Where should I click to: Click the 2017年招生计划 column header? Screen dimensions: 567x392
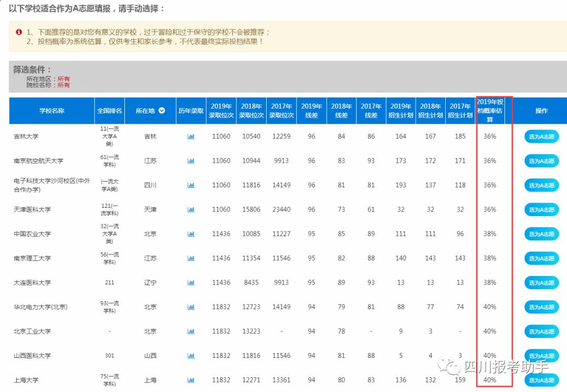point(460,111)
